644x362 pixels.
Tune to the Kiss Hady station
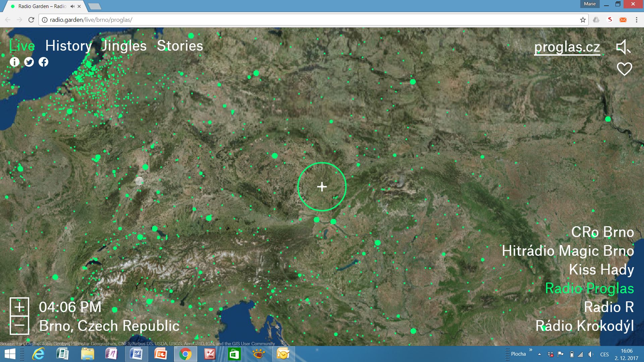coord(601,269)
